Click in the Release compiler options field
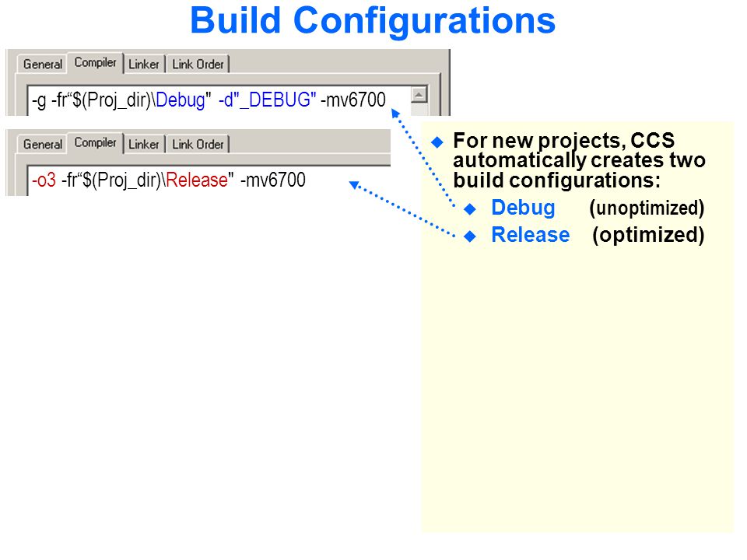 click(209, 180)
